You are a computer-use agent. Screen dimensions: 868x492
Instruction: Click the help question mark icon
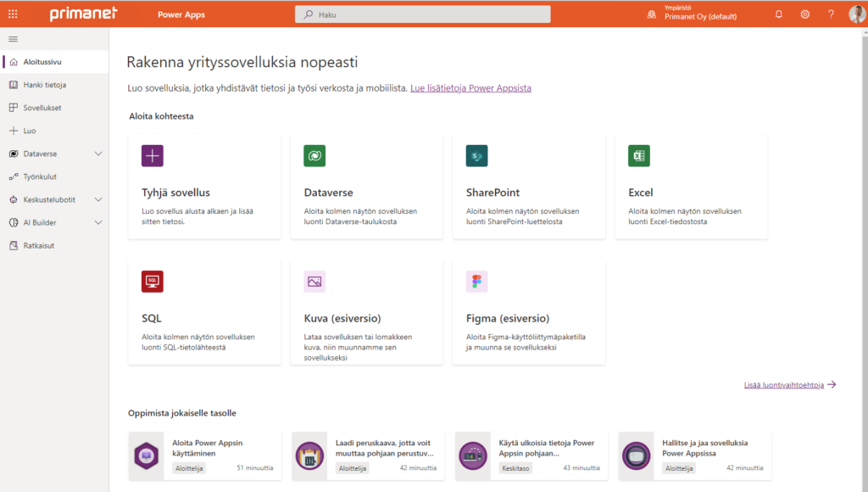pos(831,14)
